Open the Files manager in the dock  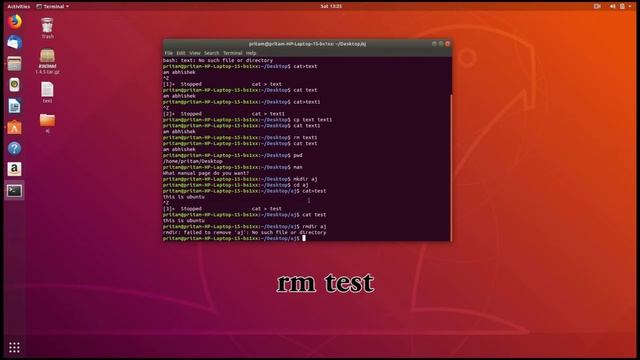point(14,64)
